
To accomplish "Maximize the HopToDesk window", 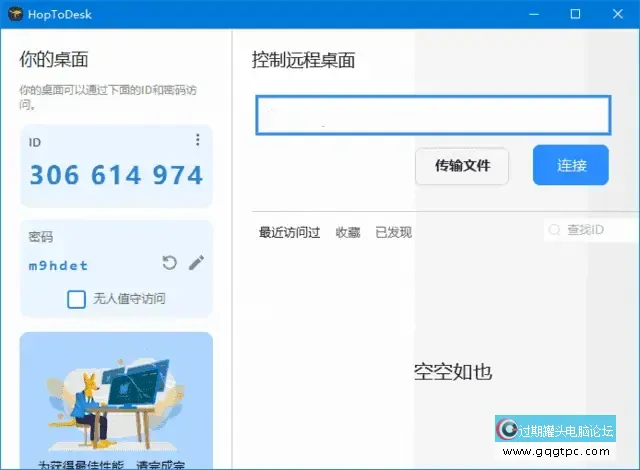I will tap(575, 14).
